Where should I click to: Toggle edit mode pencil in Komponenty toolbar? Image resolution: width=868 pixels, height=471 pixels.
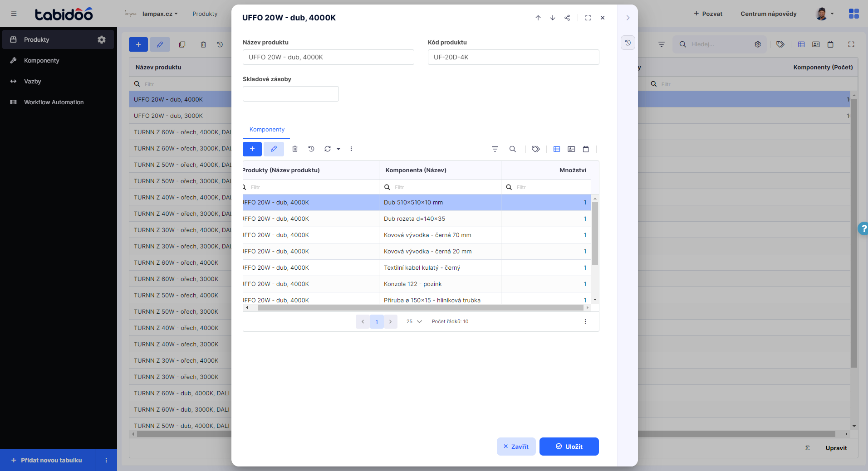pyautogui.click(x=274, y=149)
